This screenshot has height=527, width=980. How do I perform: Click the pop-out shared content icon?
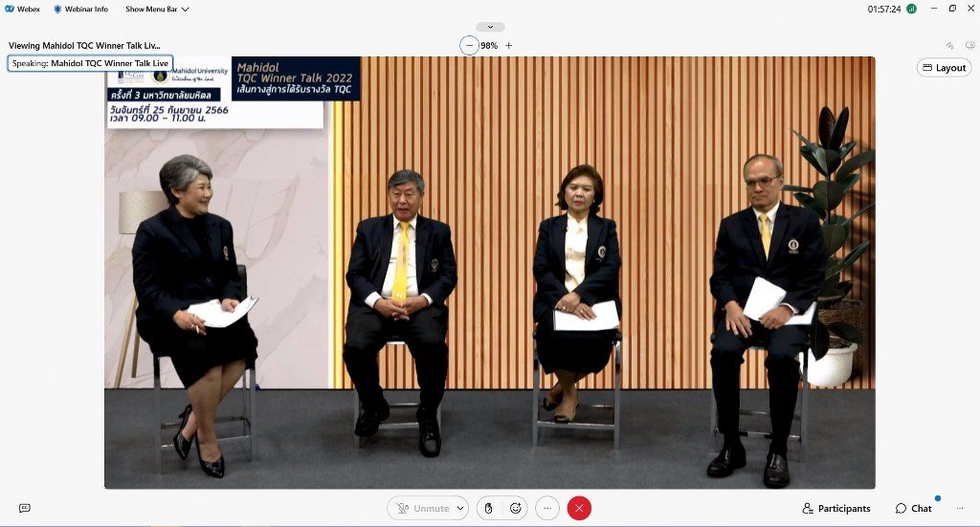point(970,46)
